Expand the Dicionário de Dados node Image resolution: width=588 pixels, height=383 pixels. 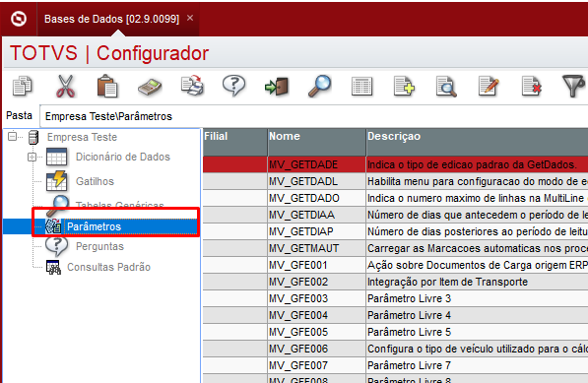pos(33,157)
